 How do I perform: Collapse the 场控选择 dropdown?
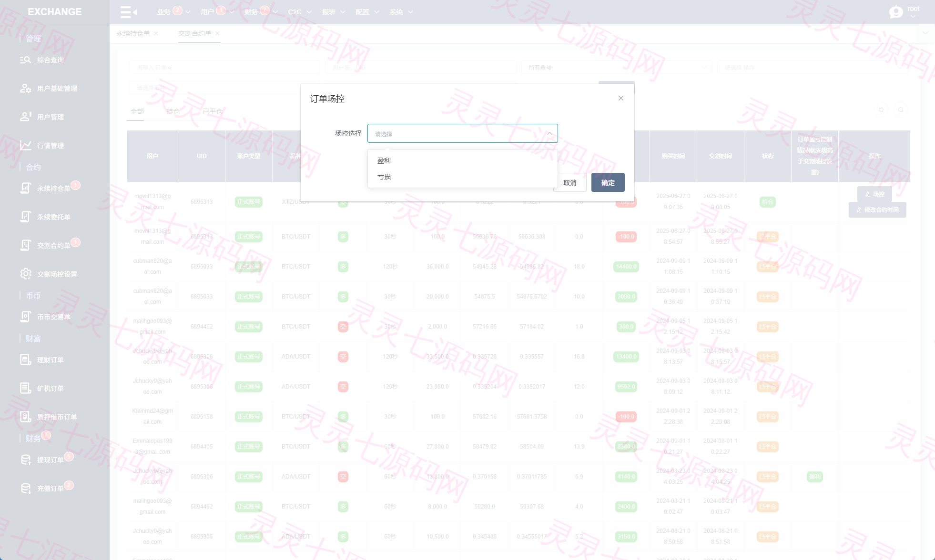coord(549,133)
